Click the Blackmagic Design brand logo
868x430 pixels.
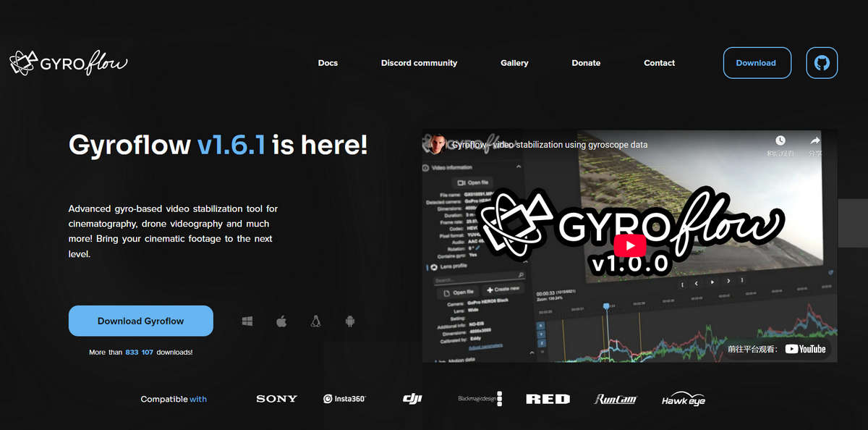coord(480,399)
